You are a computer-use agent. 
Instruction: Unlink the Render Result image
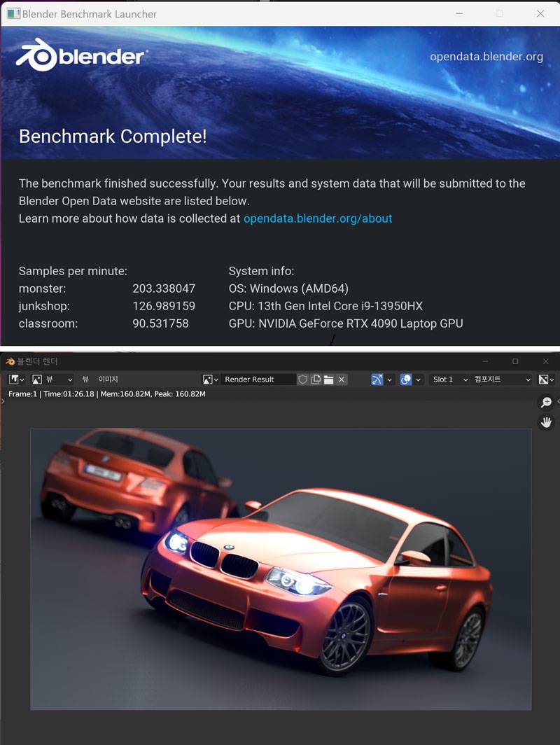pos(342,380)
